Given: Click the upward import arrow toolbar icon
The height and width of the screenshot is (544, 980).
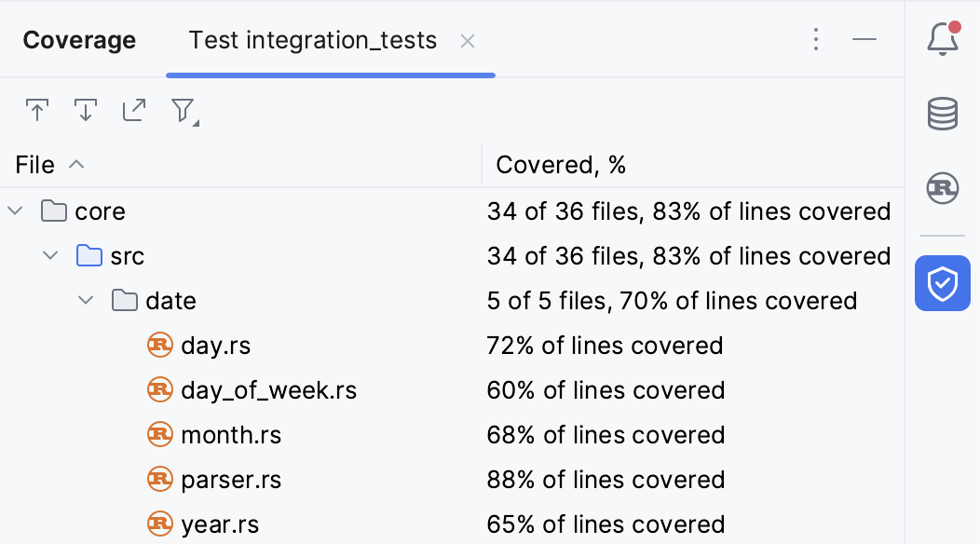Looking at the screenshot, I should point(37,110).
